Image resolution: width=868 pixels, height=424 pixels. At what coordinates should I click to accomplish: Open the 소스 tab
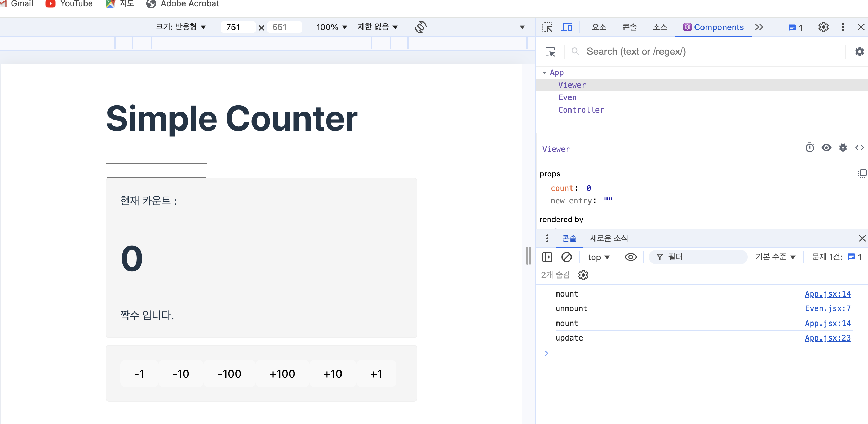click(660, 27)
